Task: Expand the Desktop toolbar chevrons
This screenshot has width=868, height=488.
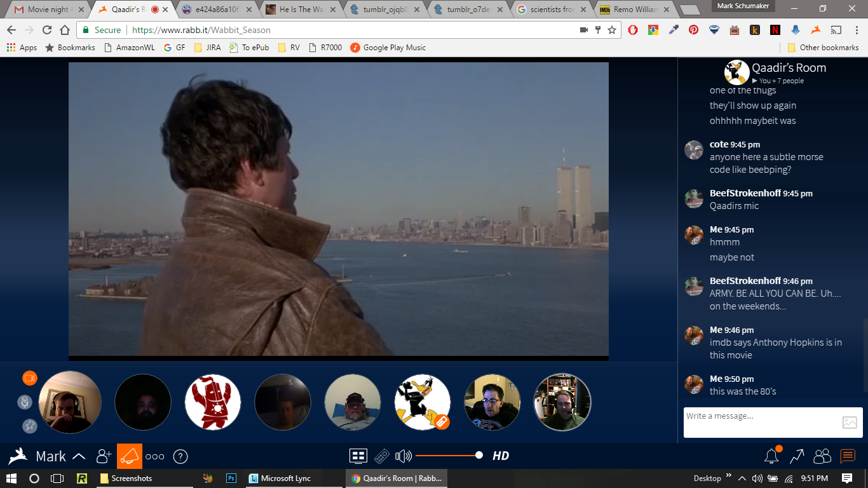Action: click(728, 475)
